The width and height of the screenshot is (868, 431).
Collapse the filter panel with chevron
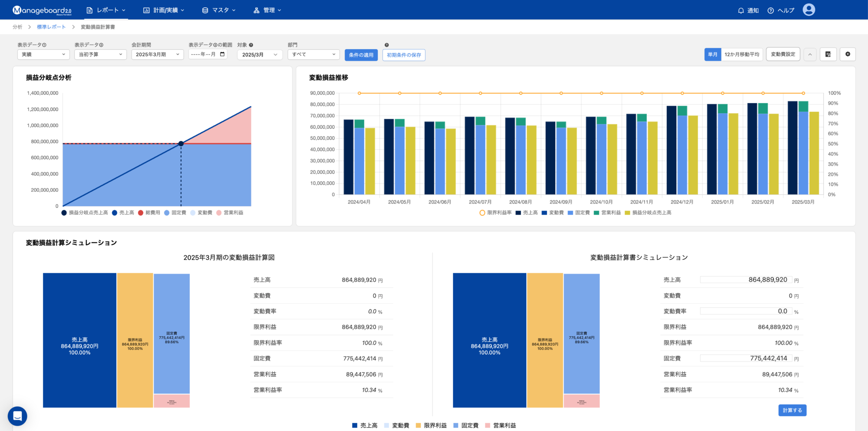click(810, 54)
